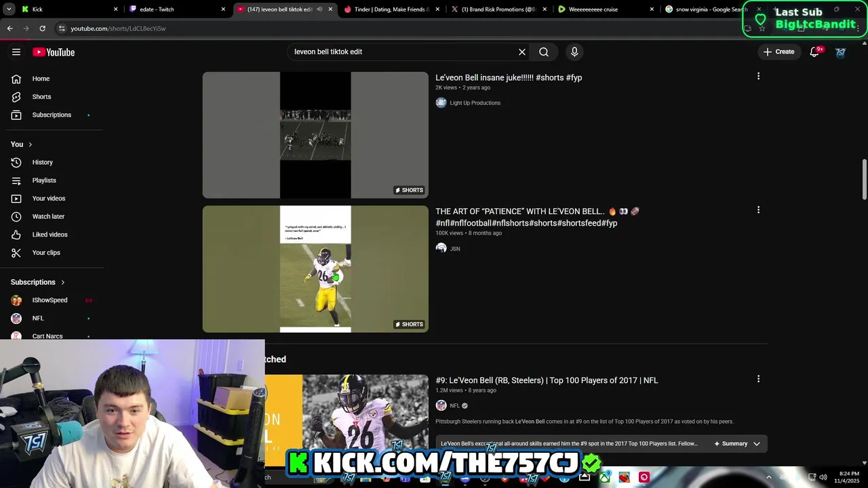Screen dimensions: 868x488
Task: Open the YouTube guide hamburger menu
Action: tap(16, 52)
